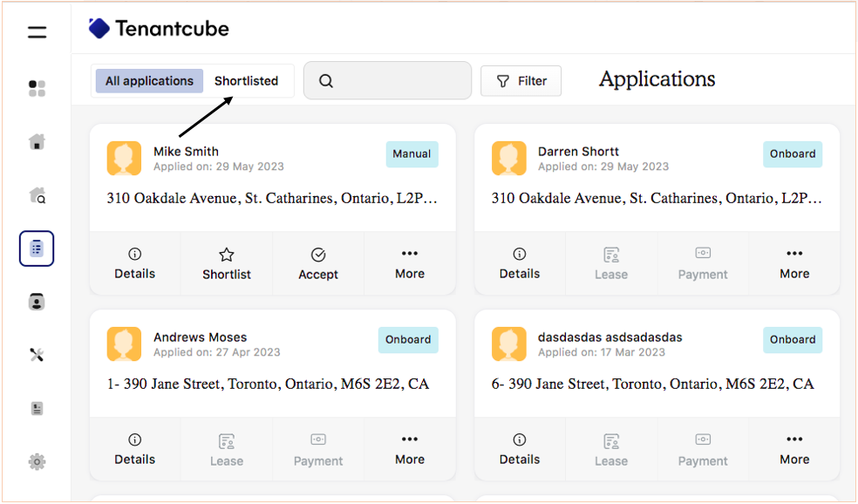Click Onboard badge on Andrews Moses card
This screenshot has width=858, height=504.
click(408, 340)
